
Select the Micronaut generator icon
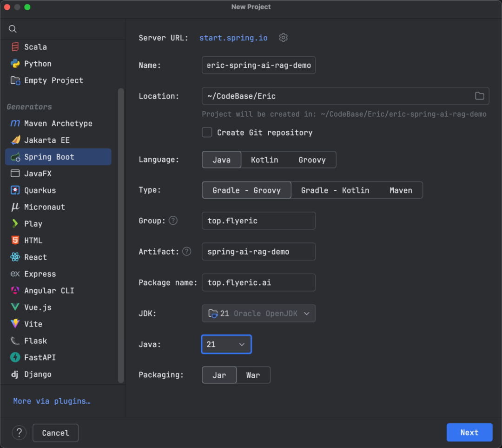click(15, 207)
